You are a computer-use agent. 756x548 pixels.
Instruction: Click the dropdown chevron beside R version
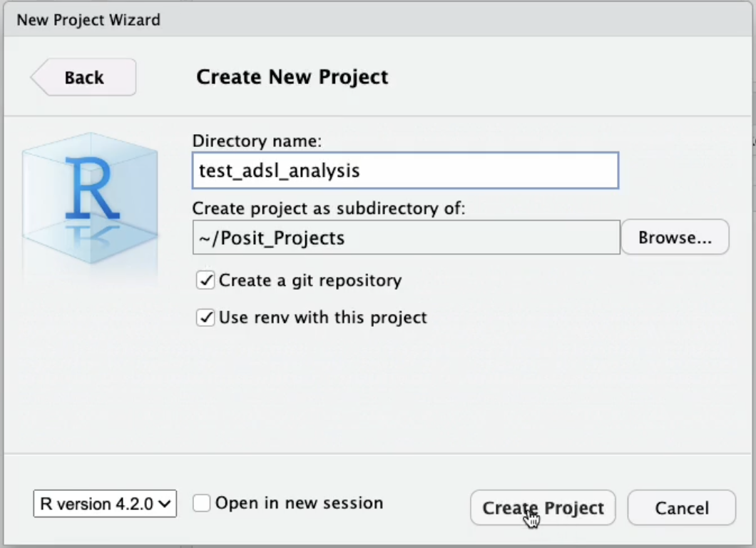[x=165, y=504]
